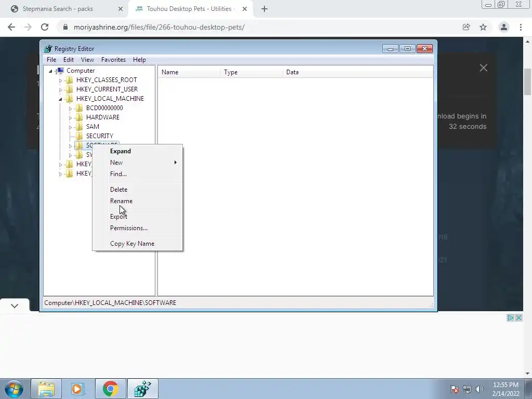This screenshot has height=399, width=532.
Task: Select the HARDWARE key label
Action: (x=103, y=117)
